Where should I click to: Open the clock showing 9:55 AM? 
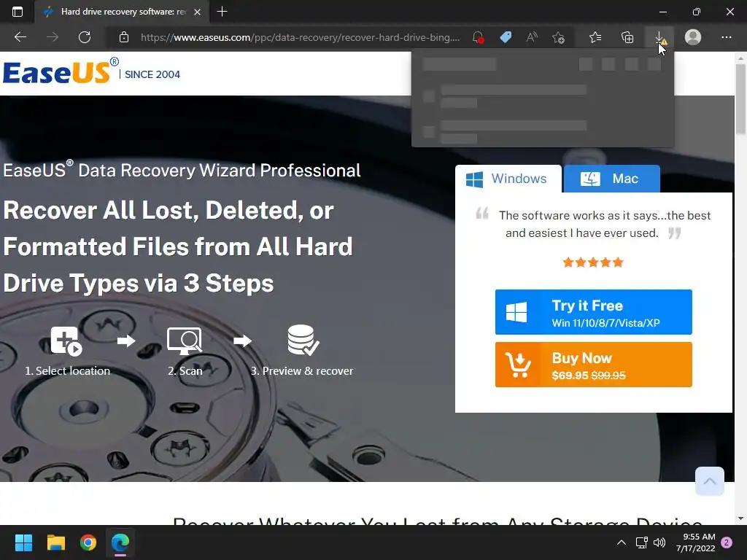(695, 542)
